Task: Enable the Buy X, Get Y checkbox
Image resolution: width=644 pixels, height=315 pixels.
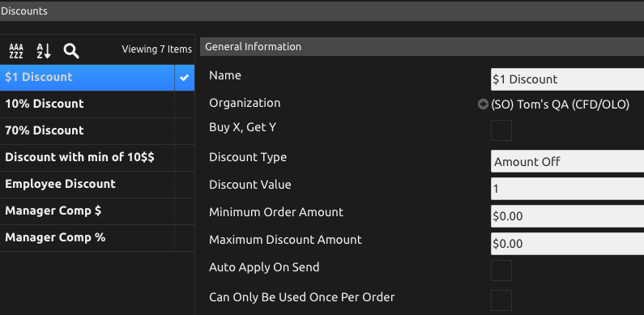Action: [x=501, y=130]
